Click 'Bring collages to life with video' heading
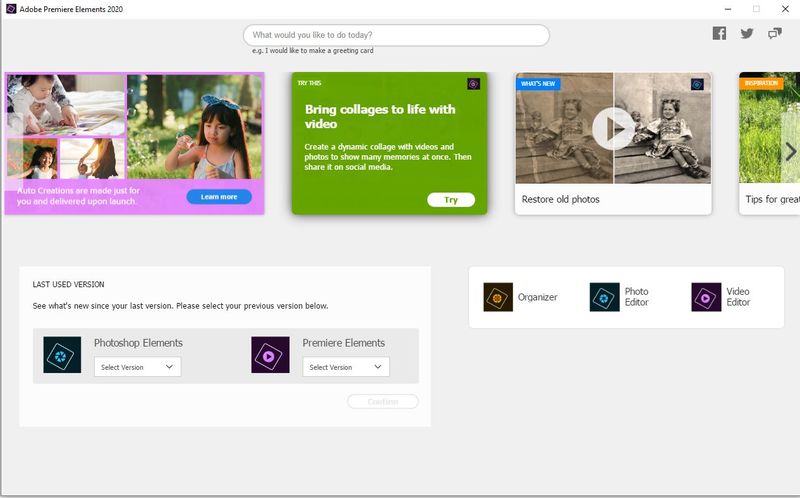This screenshot has width=800, height=498. pos(380,116)
